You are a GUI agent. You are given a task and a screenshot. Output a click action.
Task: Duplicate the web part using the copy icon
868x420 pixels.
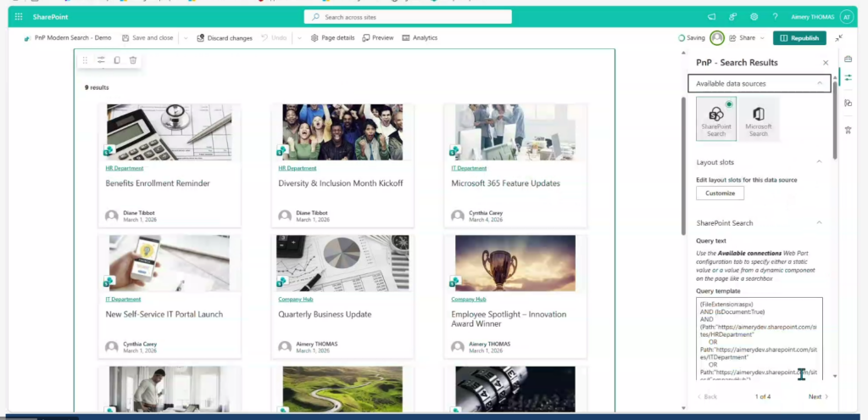pyautogui.click(x=117, y=60)
